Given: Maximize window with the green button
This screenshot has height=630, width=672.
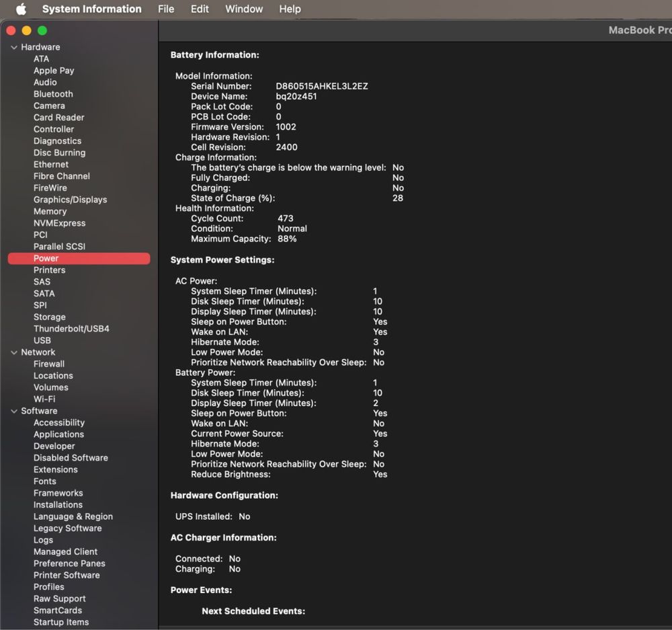Looking at the screenshot, I should coord(42,30).
